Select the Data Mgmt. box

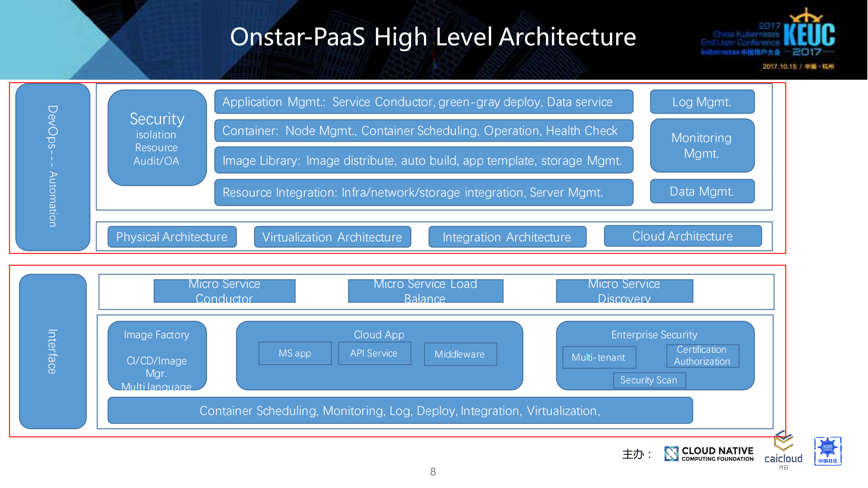pos(702,191)
